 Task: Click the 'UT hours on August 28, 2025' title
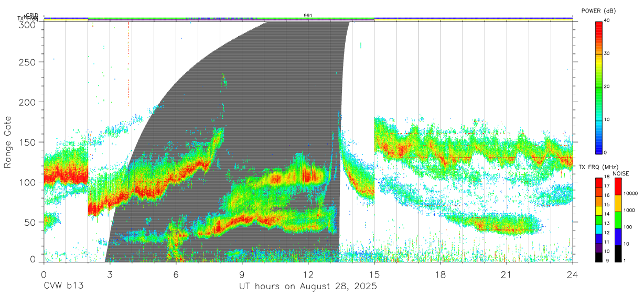point(308,287)
